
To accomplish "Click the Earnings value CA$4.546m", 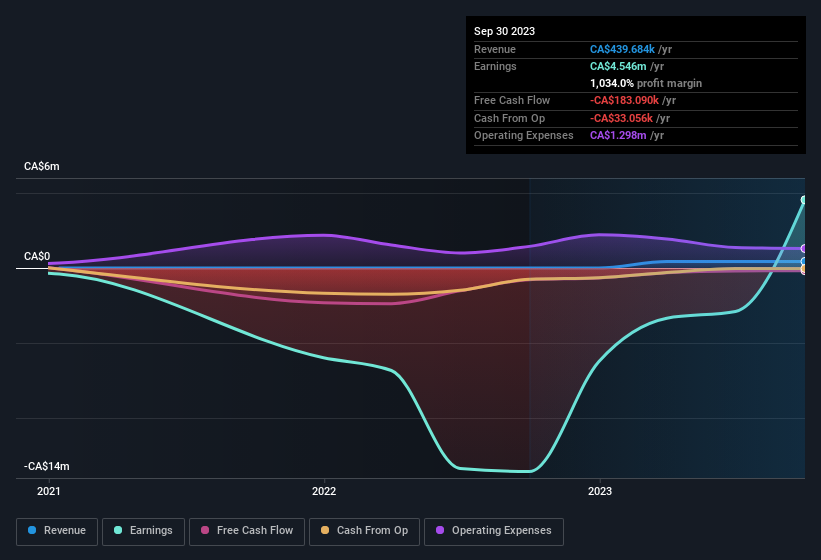I will click(x=618, y=66).
